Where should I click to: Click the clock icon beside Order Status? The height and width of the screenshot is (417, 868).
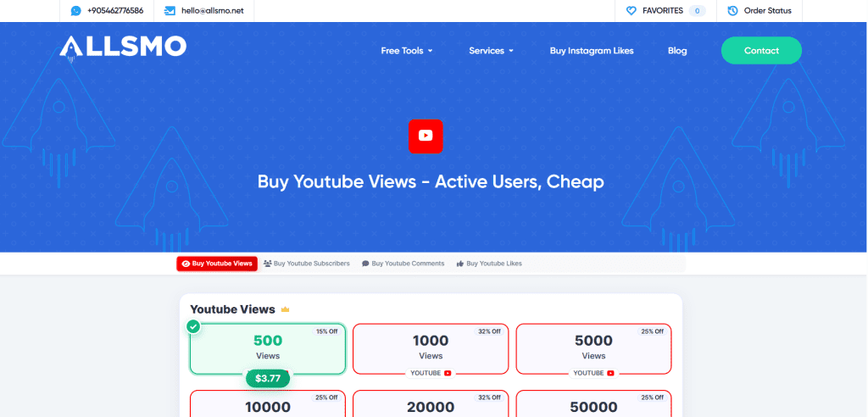click(x=732, y=10)
